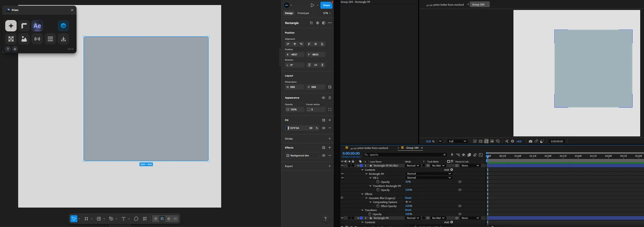Click the broadcast signal icon in Prism
The image size is (644, 227).
pos(37,39)
